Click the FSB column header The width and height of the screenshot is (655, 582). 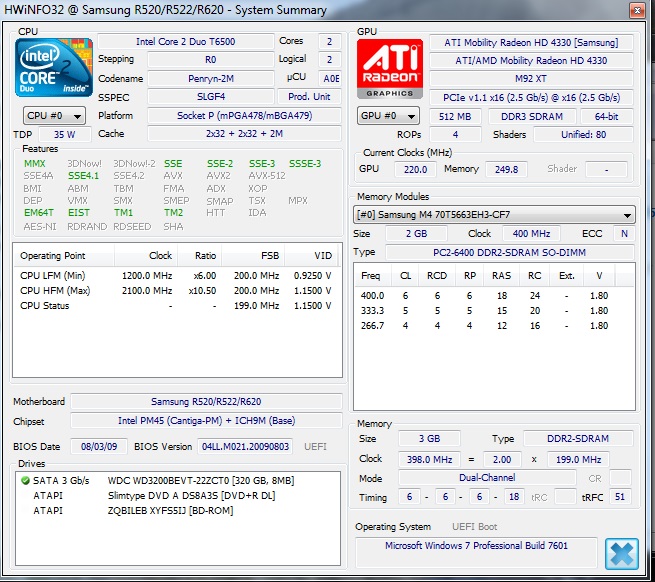pos(253,256)
